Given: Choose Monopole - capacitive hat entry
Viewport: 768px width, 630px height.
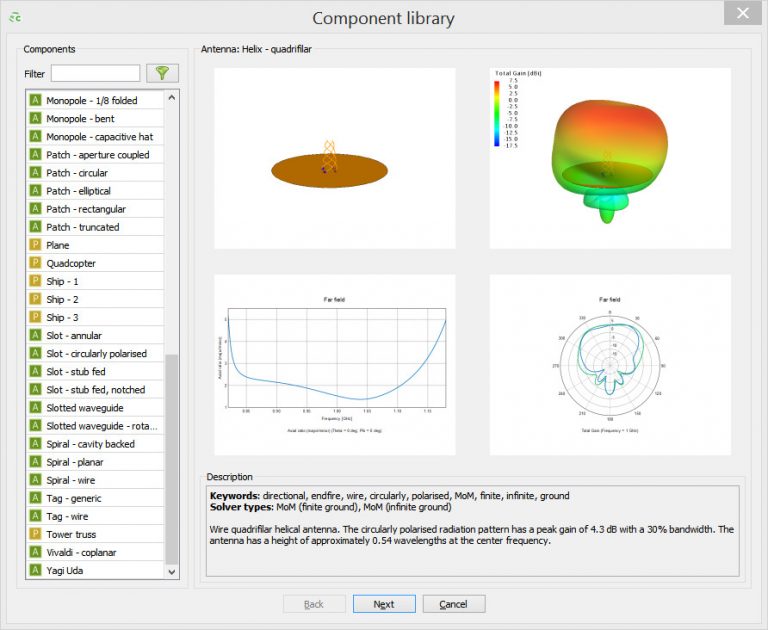Looking at the screenshot, I should click(99, 137).
